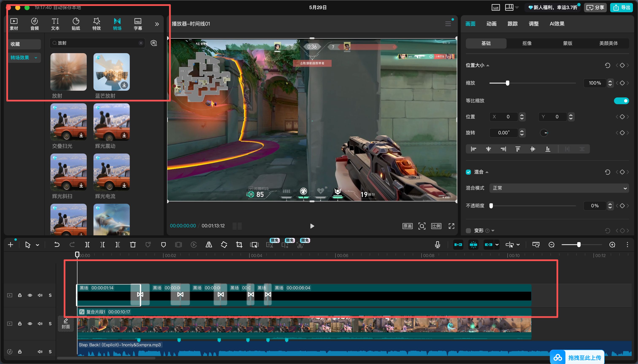Download the 辉光震动 transition

[x=124, y=135]
